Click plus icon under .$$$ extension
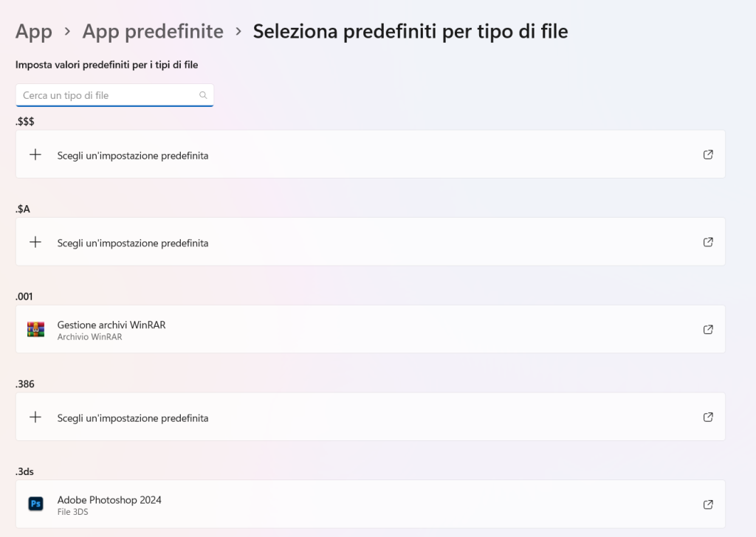This screenshot has width=756, height=537. [35, 155]
